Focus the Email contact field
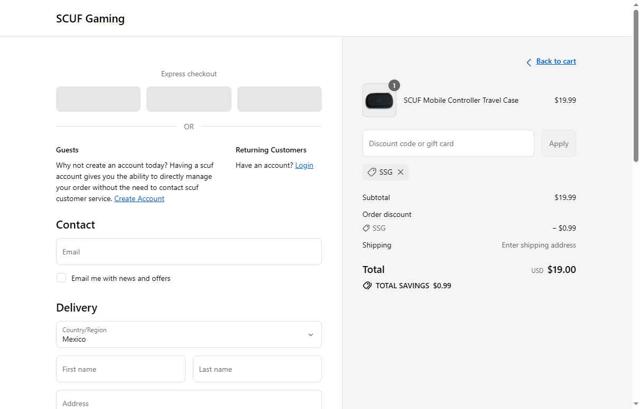Image resolution: width=640 pixels, height=409 pixels. (189, 251)
